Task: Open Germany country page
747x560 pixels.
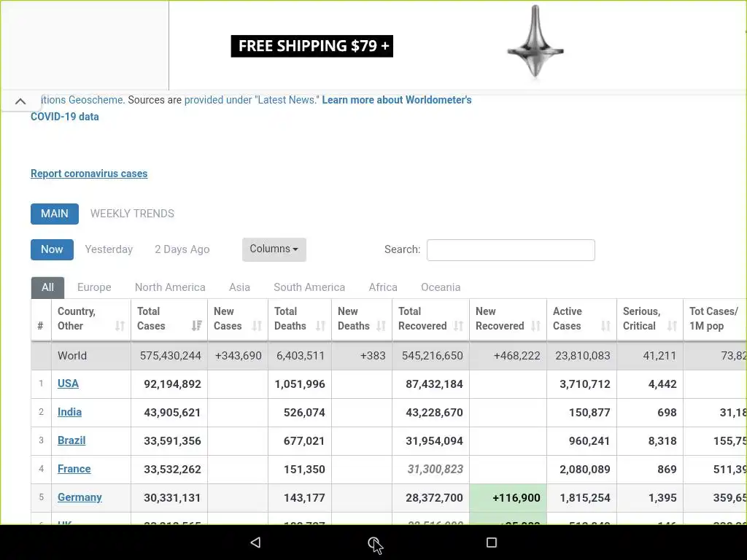Action: (80, 497)
